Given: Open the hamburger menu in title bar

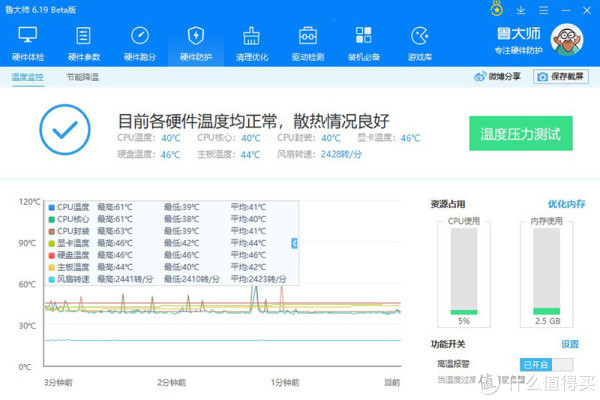Looking at the screenshot, I should click(543, 10).
